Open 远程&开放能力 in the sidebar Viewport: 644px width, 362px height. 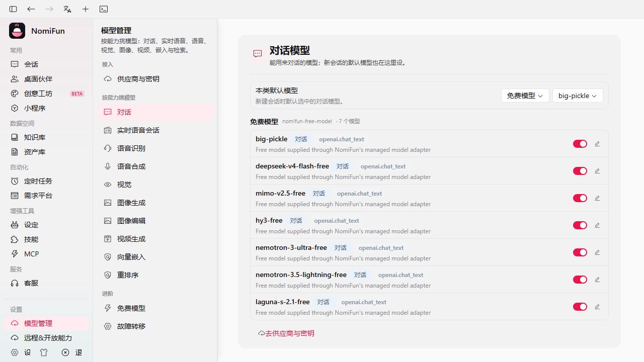46,338
